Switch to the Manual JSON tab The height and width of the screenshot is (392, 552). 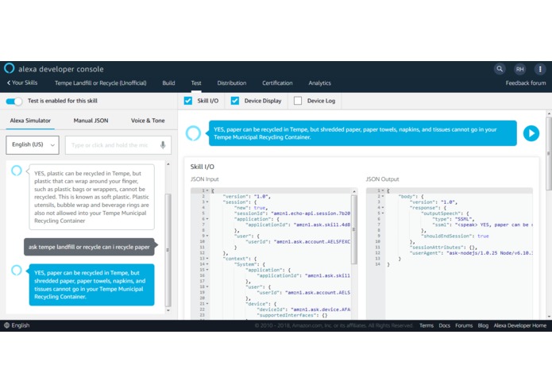tap(91, 121)
